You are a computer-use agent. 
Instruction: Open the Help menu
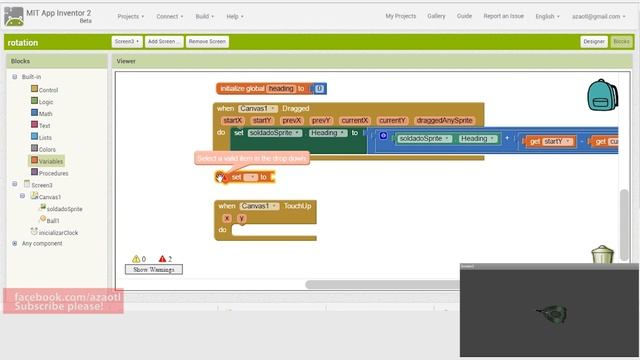click(x=235, y=16)
